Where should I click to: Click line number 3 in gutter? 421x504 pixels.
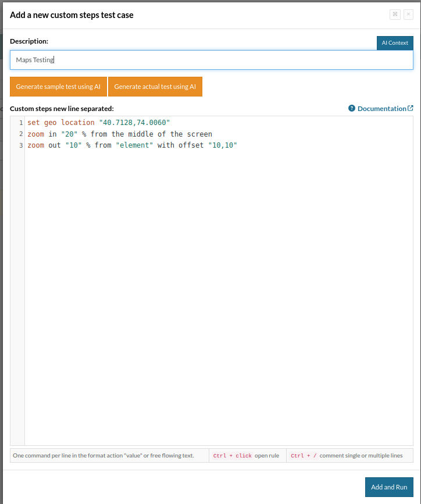click(x=20, y=145)
